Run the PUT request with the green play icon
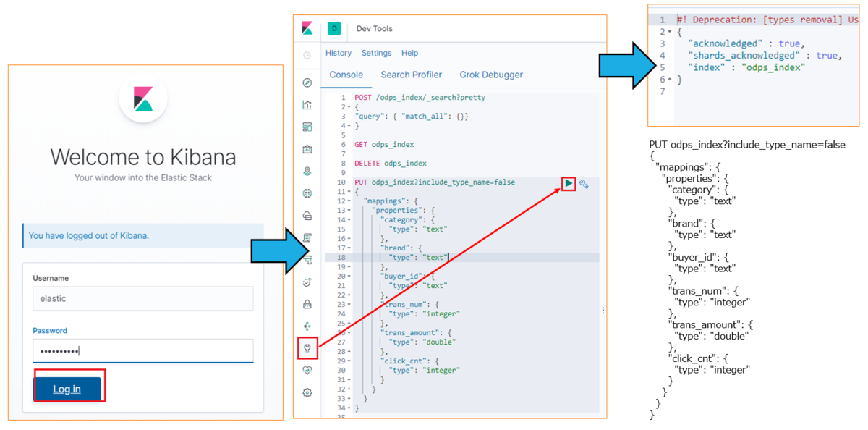Viewport: 868px width, 430px height. (569, 183)
